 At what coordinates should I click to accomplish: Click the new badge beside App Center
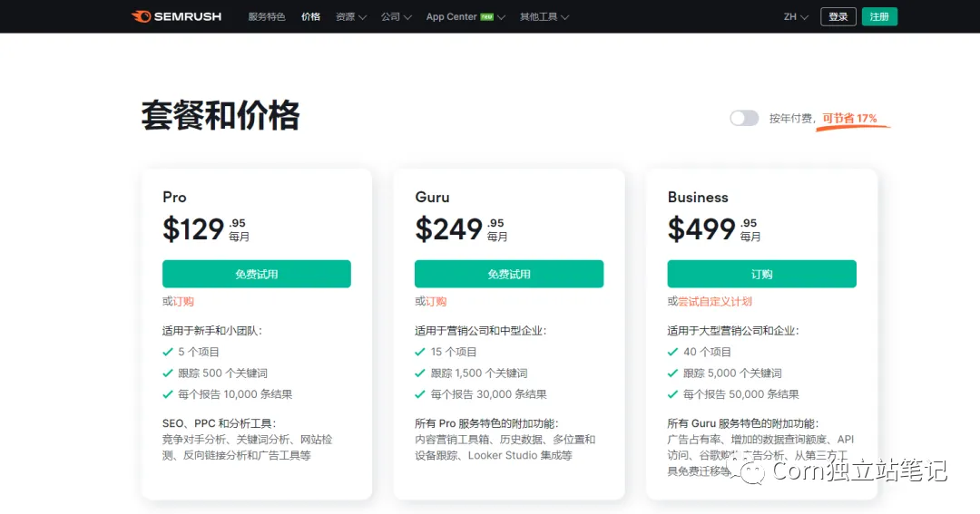[487, 17]
